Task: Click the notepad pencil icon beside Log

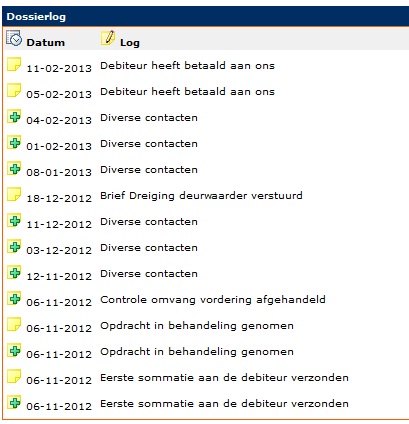Action: pyautogui.click(x=108, y=38)
